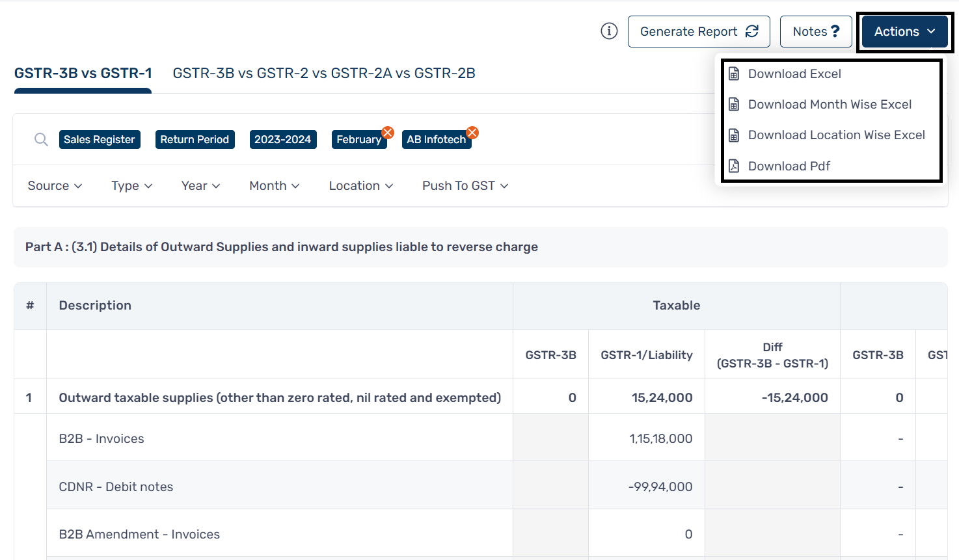Image resolution: width=959 pixels, height=560 pixels.
Task: Select the B2B - Invoices row
Action: (x=101, y=438)
